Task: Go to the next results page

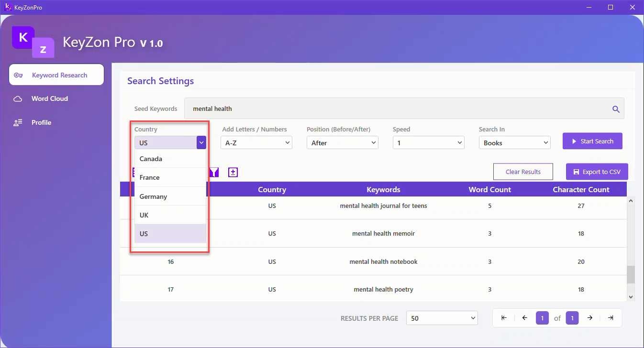Action: (590, 318)
